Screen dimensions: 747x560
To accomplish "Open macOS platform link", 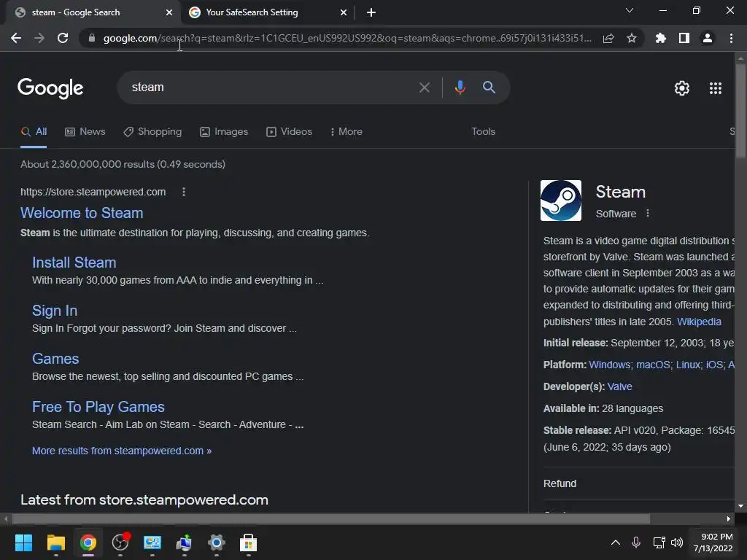I will pos(653,365).
